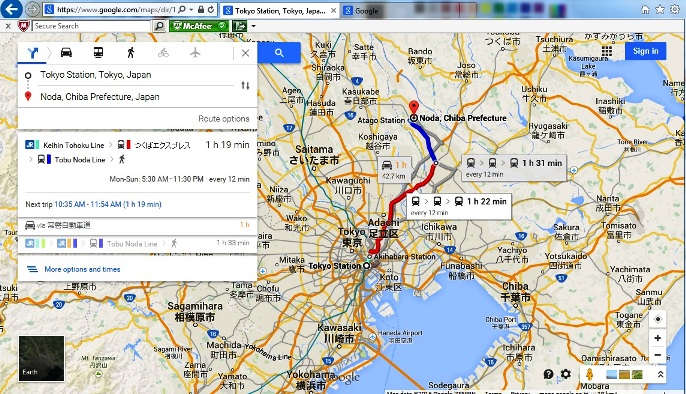
Task: Expand More options and times list
Action: 82,269
